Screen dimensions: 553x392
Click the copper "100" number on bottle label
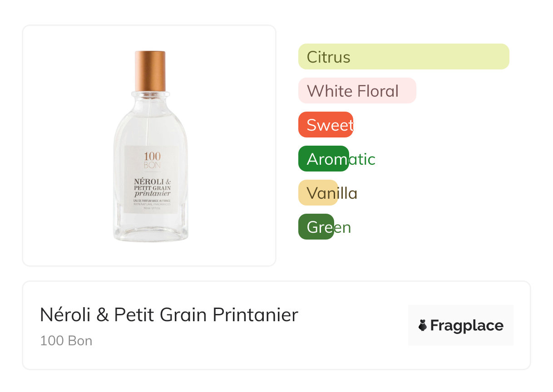(152, 156)
